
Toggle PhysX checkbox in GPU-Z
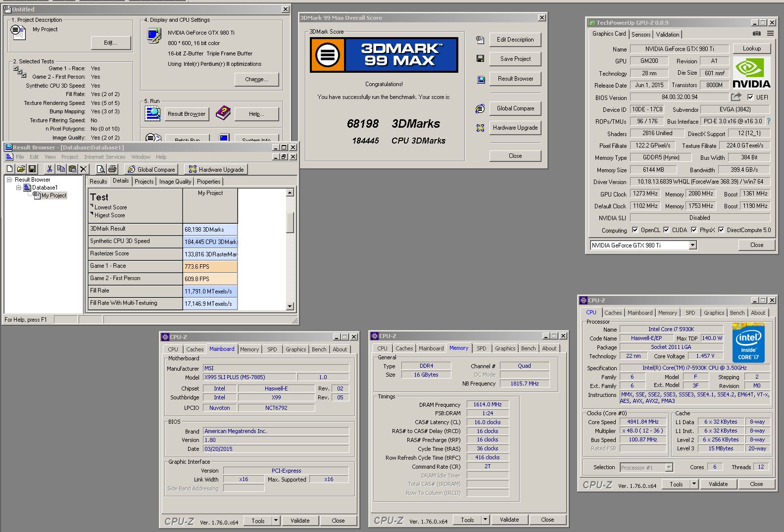(694, 230)
